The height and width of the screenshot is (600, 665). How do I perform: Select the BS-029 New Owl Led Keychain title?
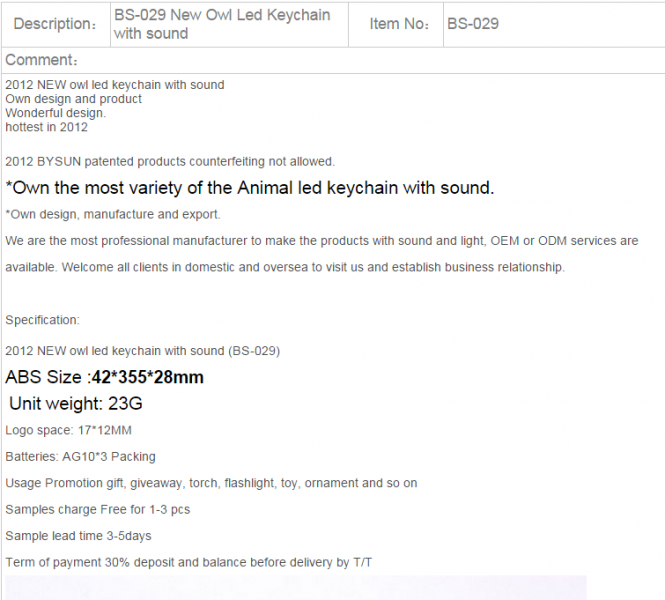coord(222,24)
